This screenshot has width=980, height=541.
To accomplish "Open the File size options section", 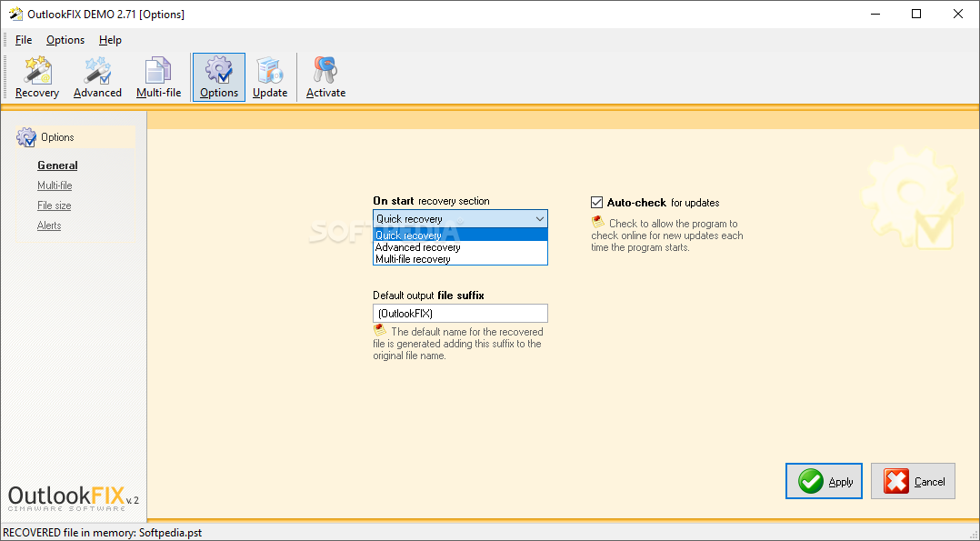I will [54, 205].
